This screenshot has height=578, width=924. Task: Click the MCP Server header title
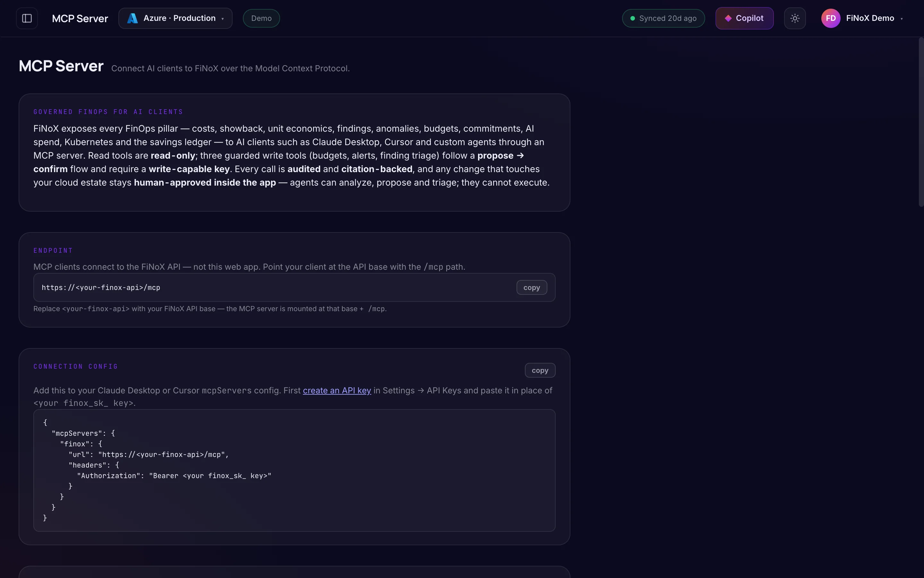(80, 18)
